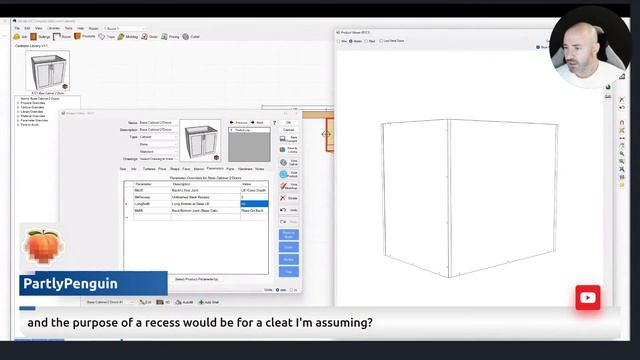The width and height of the screenshot is (640, 360).
Task: Click the AutoFill icon in bottom bar
Action: pyautogui.click(x=178, y=302)
